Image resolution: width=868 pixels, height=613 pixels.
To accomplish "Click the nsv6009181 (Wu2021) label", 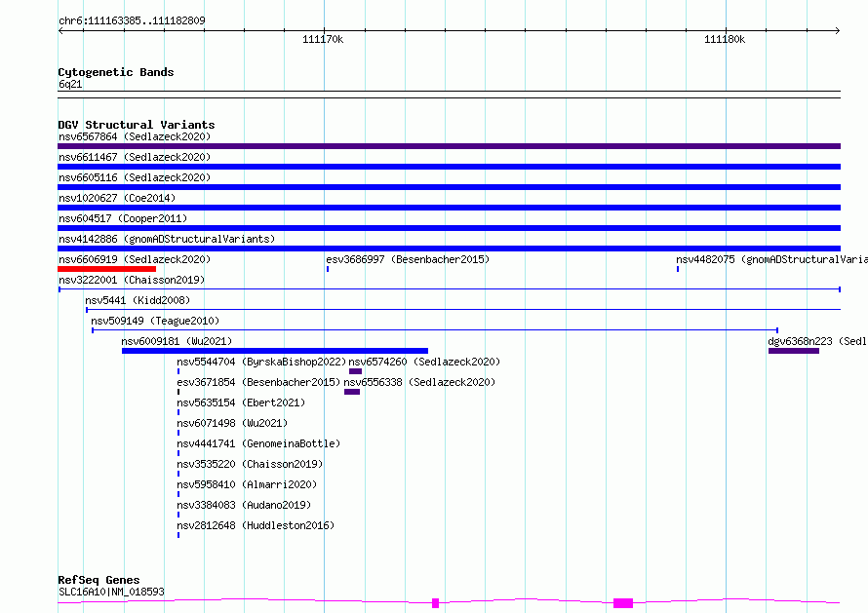I will point(177,341).
